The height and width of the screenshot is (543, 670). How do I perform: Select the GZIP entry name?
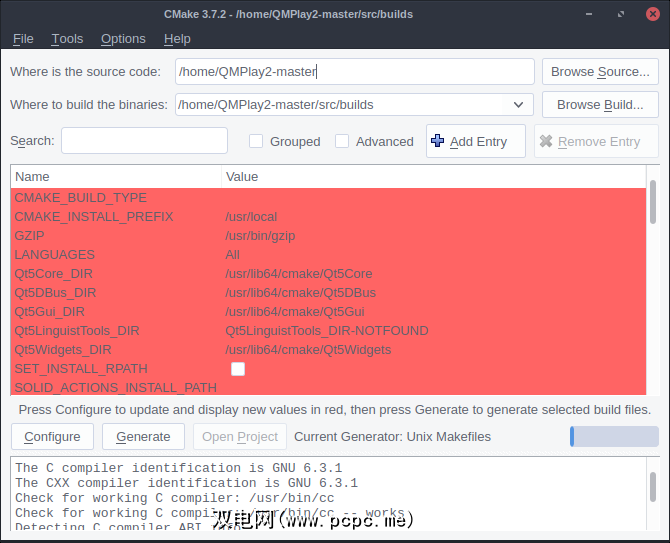tap(29, 236)
